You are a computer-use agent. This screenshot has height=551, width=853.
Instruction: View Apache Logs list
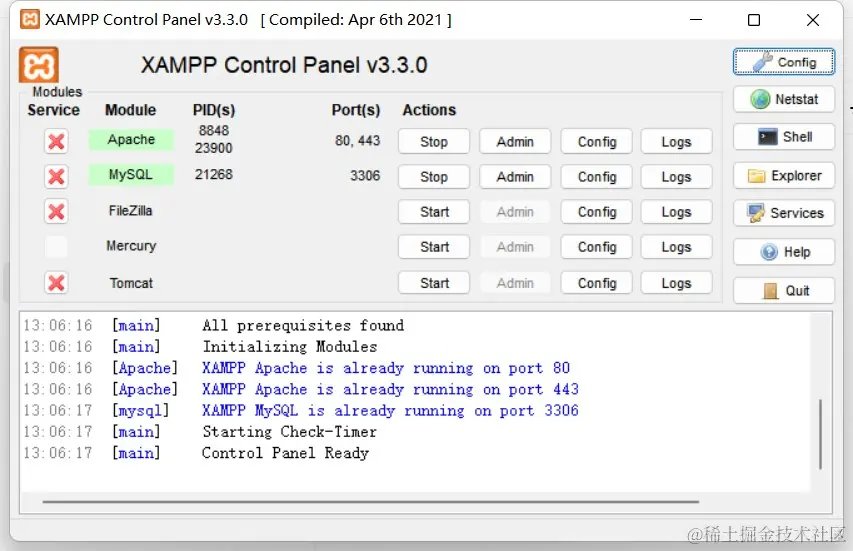click(x=676, y=141)
